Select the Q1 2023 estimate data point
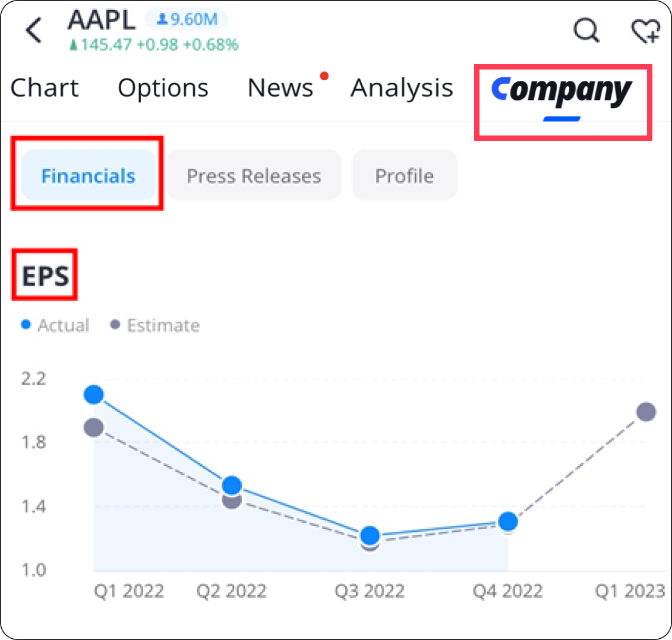The width and height of the screenshot is (672, 640). pyautogui.click(x=646, y=412)
